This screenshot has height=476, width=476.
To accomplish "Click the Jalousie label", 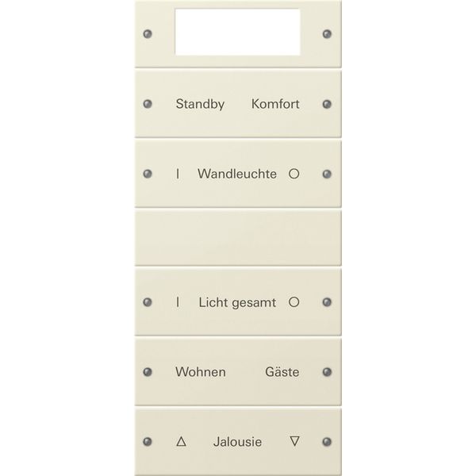I will (237, 442).
